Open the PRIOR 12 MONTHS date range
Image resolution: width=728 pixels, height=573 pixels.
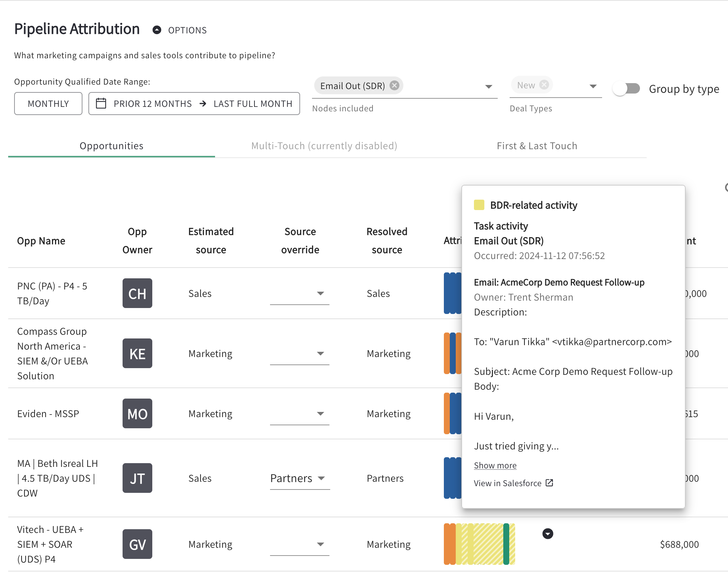(194, 104)
